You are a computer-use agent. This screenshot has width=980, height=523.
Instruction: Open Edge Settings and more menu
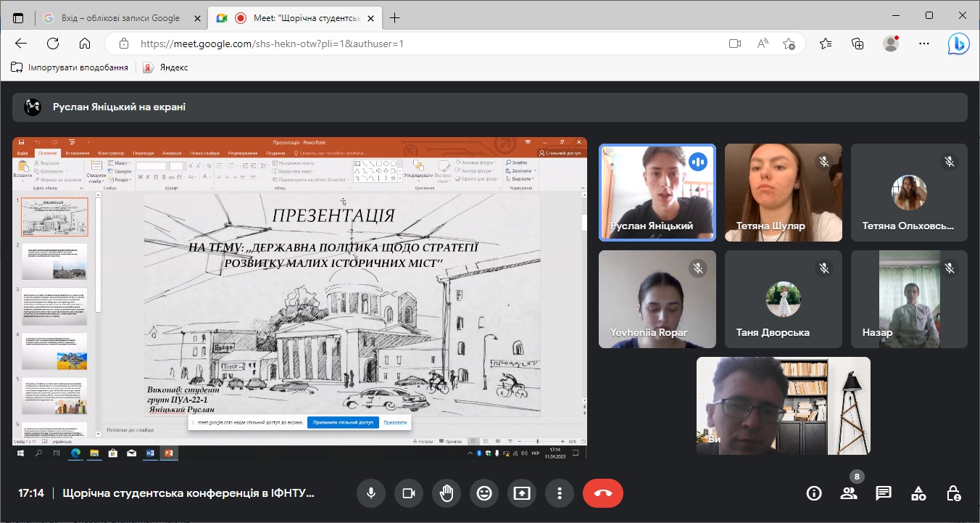coord(923,44)
